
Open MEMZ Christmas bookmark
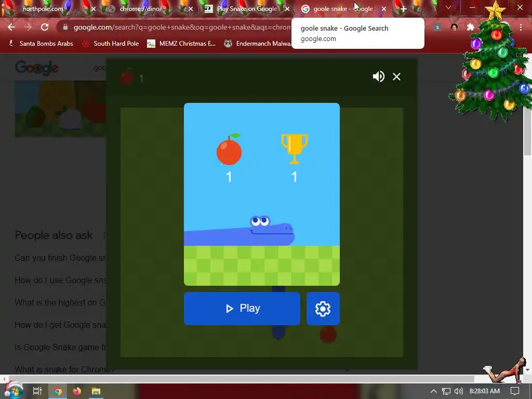(x=181, y=44)
